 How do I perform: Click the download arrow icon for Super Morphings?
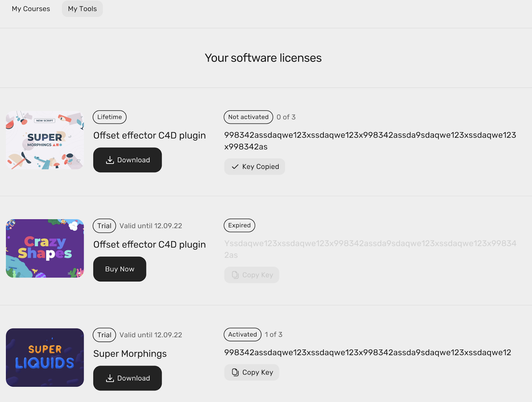click(x=110, y=378)
